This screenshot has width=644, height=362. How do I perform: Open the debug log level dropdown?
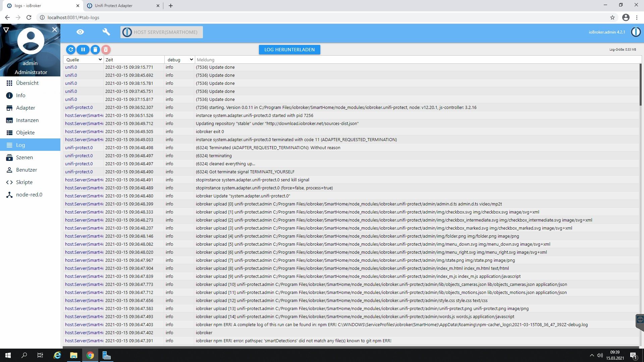180,60
